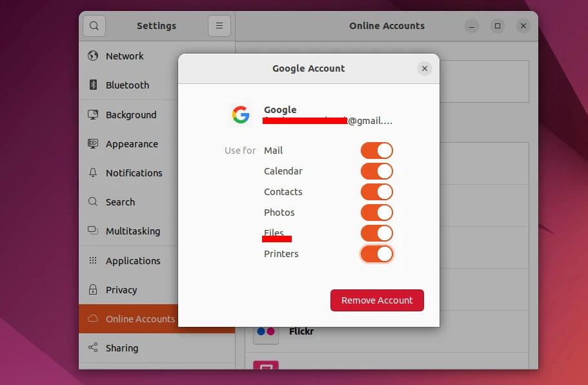Toggle off Contacts for Google account
Image resolution: width=588 pixels, height=385 pixels.
coord(376,192)
